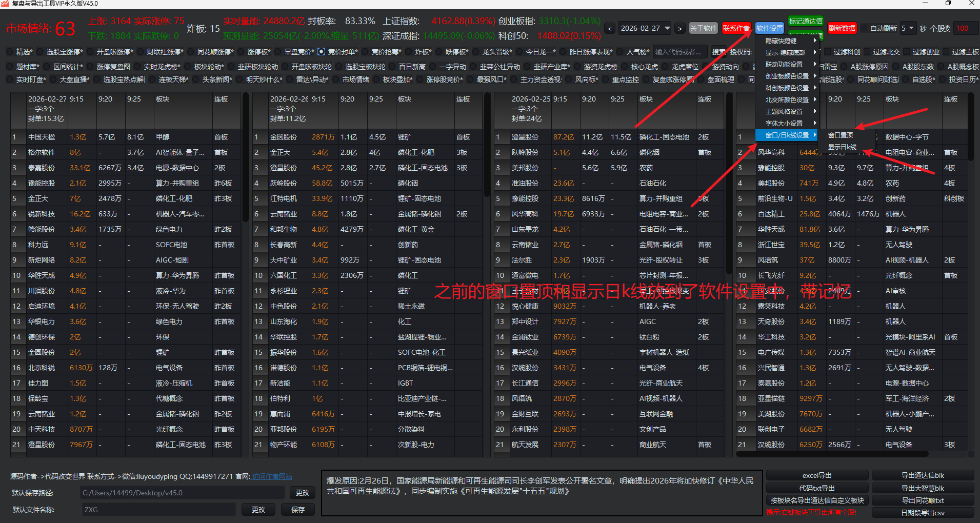This screenshot has height=523, width=980.
Task: Click the red 刷新数据 button
Action: 842,28
